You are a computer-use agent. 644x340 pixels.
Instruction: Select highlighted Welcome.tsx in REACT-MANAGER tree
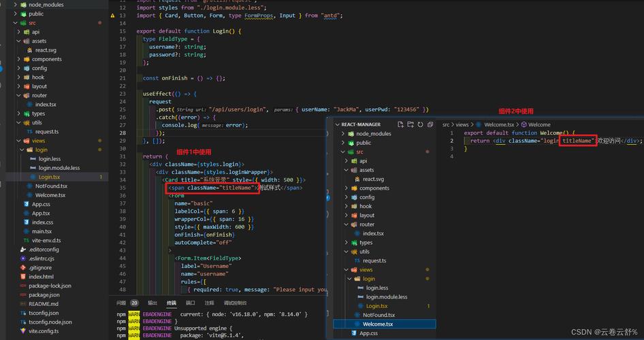pos(385,324)
